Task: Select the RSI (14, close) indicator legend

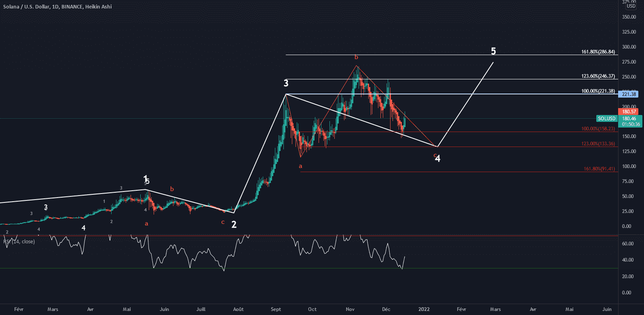Action: tap(19, 242)
